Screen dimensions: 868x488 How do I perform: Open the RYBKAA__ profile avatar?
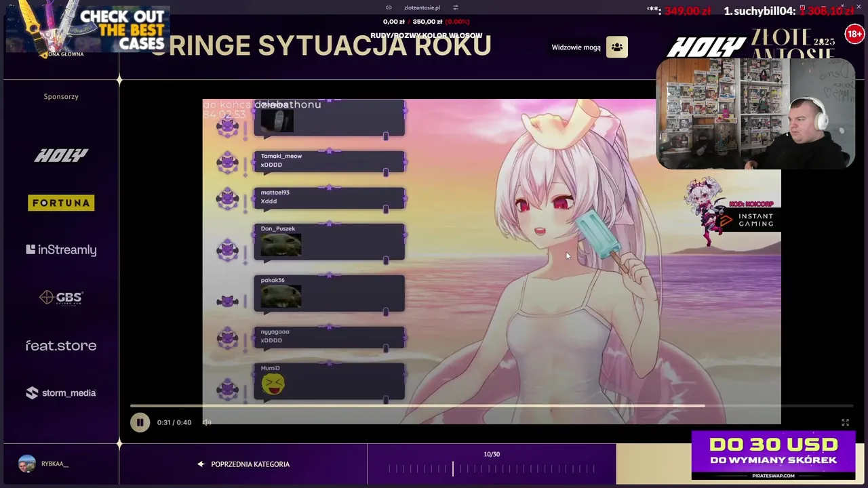click(26, 464)
